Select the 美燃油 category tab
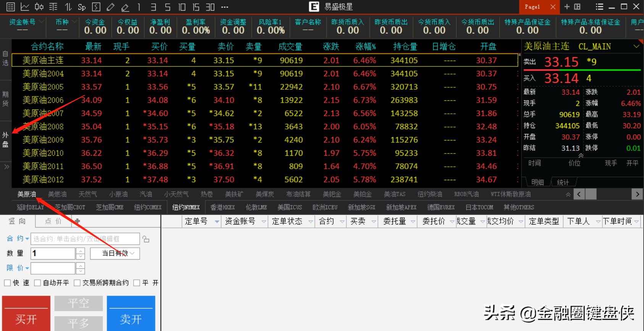 coord(57,194)
